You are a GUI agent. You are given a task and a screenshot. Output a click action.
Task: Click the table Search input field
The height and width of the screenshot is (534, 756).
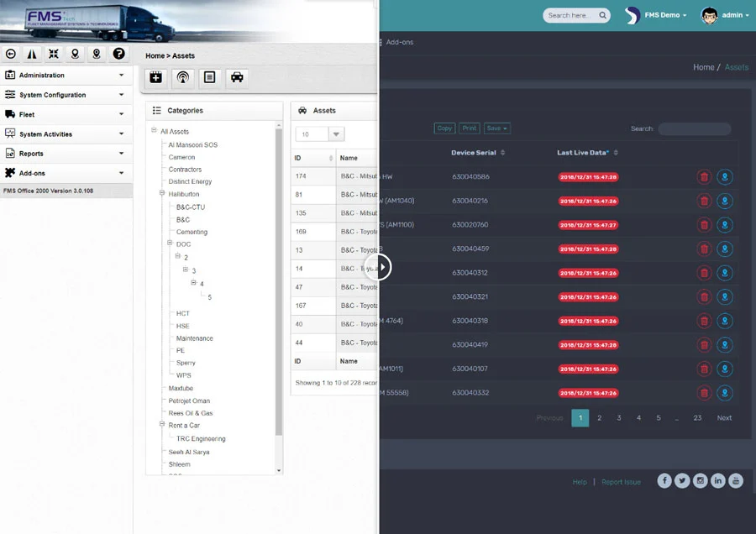tap(694, 129)
